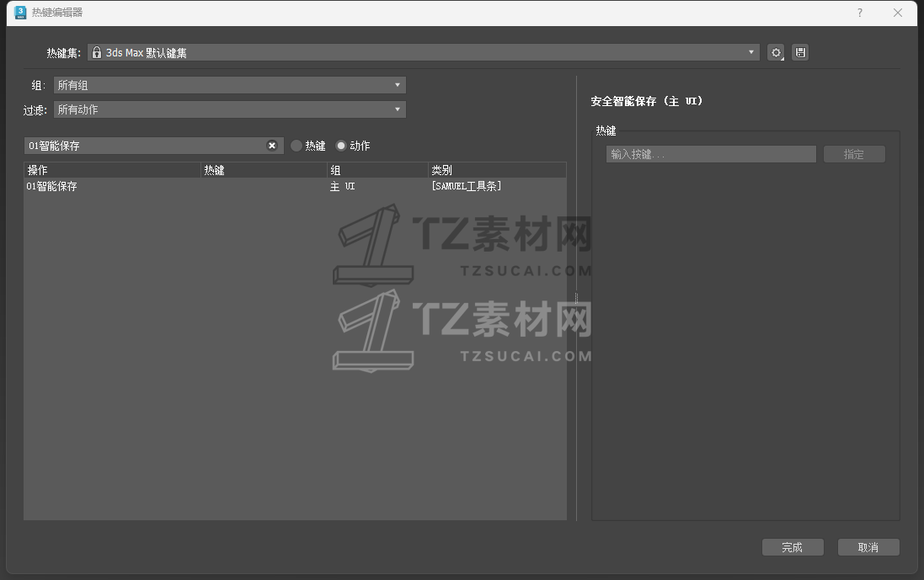Click the 主 UI cell in results row

click(342, 186)
